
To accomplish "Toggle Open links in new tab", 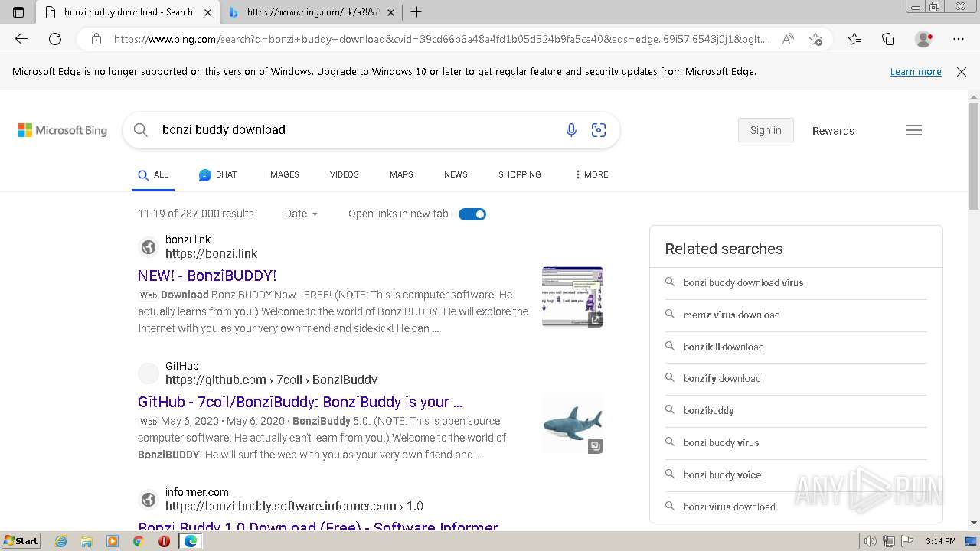I will pos(472,214).
